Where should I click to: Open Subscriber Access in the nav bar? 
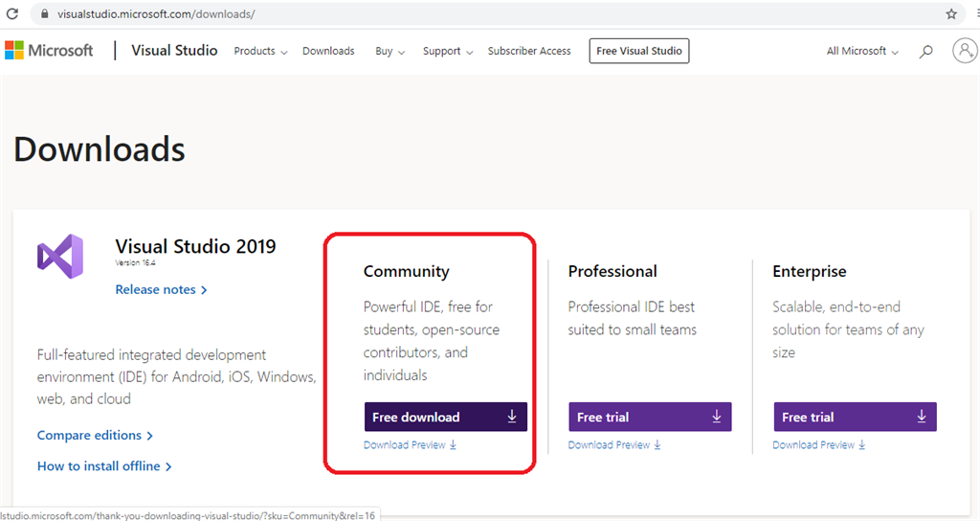pos(529,52)
